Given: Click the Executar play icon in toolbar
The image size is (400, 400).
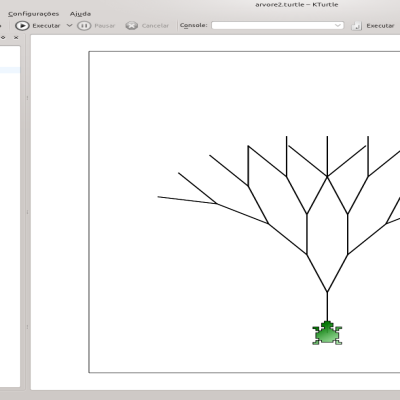Looking at the screenshot, I should pos(22,26).
